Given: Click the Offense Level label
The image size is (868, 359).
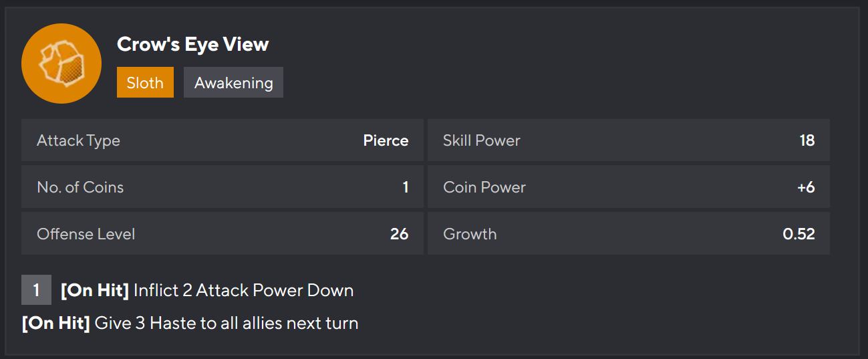Looking at the screenshot, I should pyautogui.click(x=86, y=234).
